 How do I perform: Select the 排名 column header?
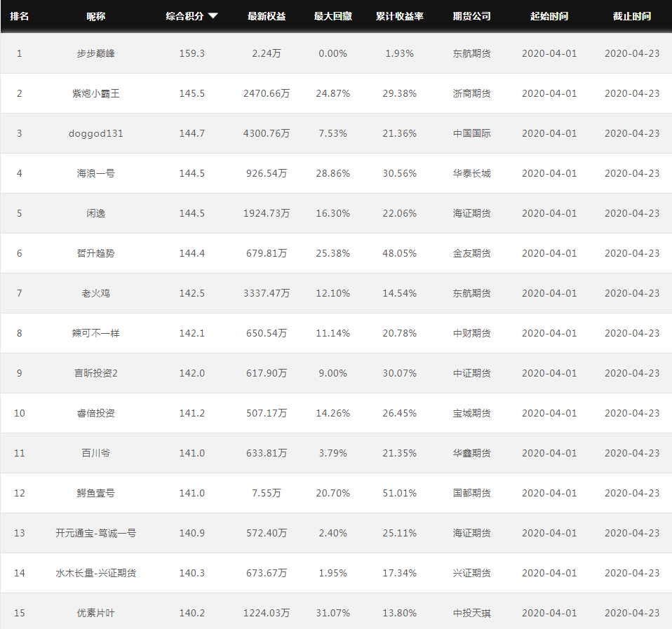click(x=19, y=16)
